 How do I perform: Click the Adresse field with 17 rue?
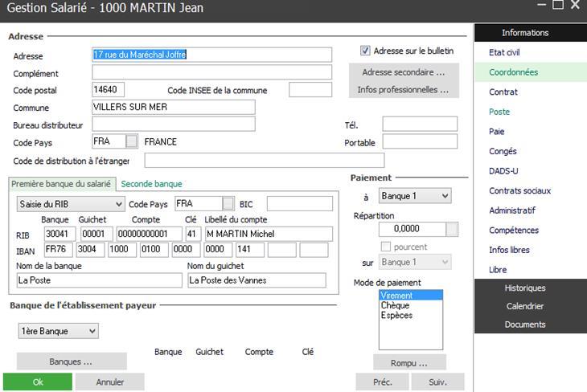[212, 55]
